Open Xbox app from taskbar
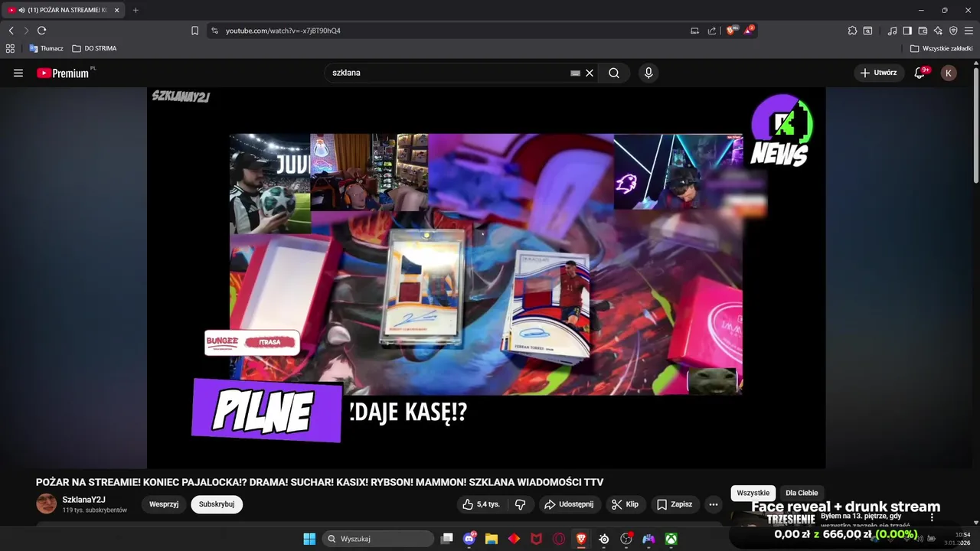The width and height of the screenshot is (980, 551). pyautogui.click(x=671, y=539)
